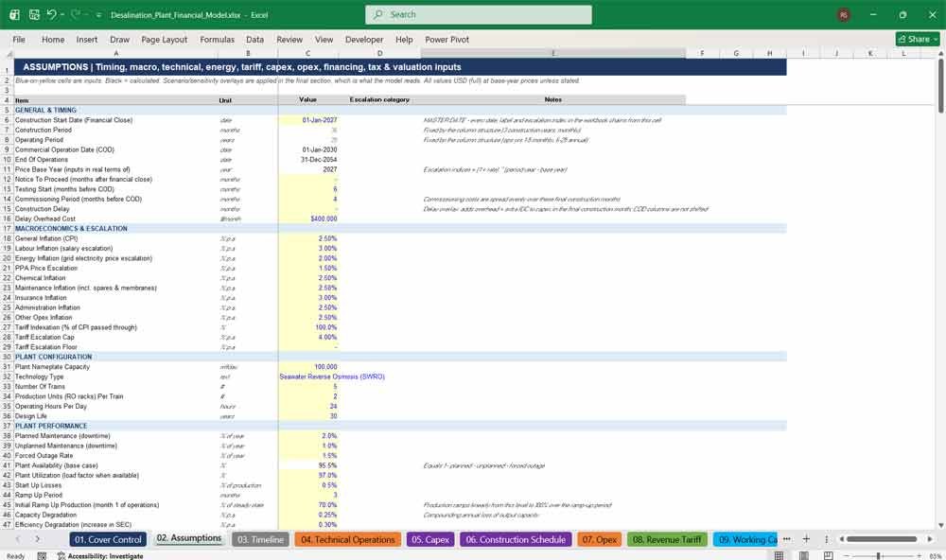
Task: Undo the last action
Action: (51, 14)
